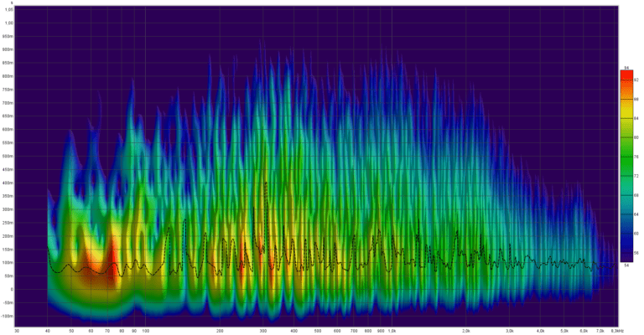Click the 750m label on time axis
Image resolution: width=644 pixels, height=335 pixels.
(x=8, y=90)
